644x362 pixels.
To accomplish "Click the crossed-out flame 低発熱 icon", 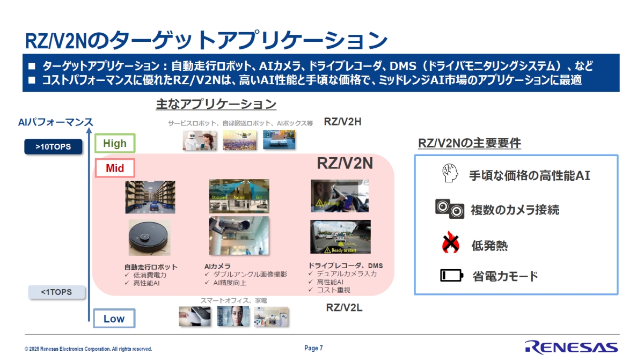I will point(450,244).
